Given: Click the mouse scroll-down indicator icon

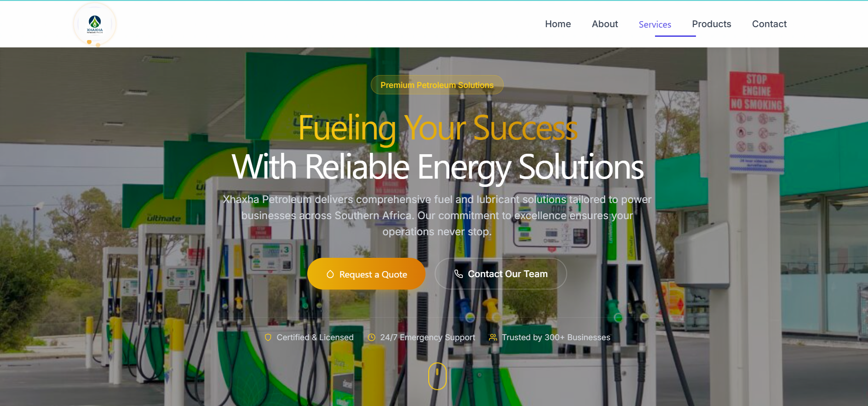Looking at the screenshot, I should tap(437, 376).
